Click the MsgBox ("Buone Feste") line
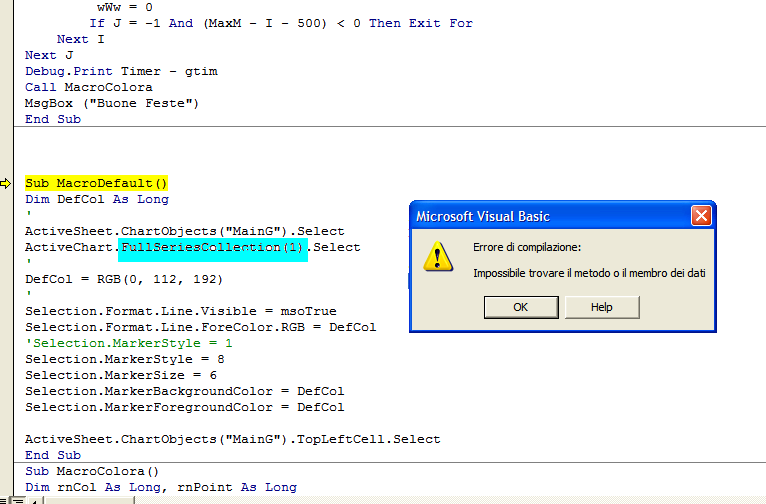766x504 pixels. (x=112, y=104)
